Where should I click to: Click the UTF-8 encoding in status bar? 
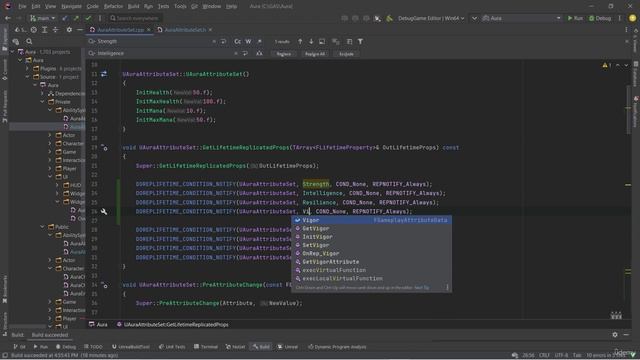click(561, 355)
